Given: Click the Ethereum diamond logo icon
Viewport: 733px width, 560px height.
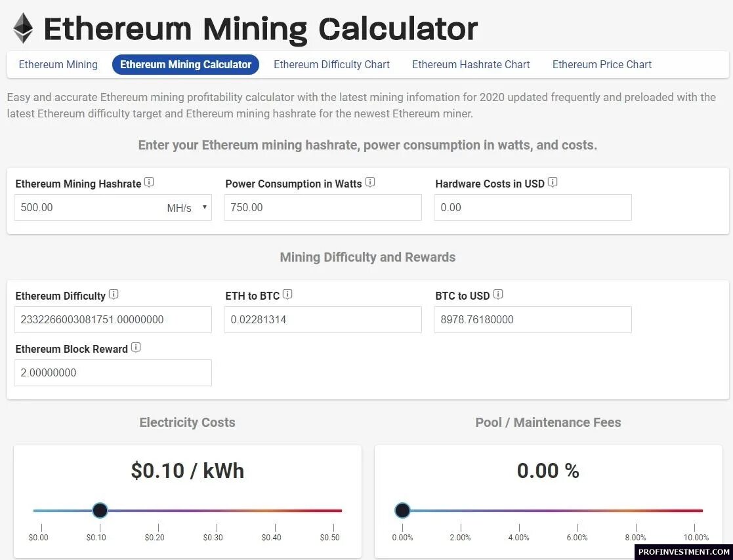Looking at the screenshot, I should pyautogui.click(x=23, y=28).
